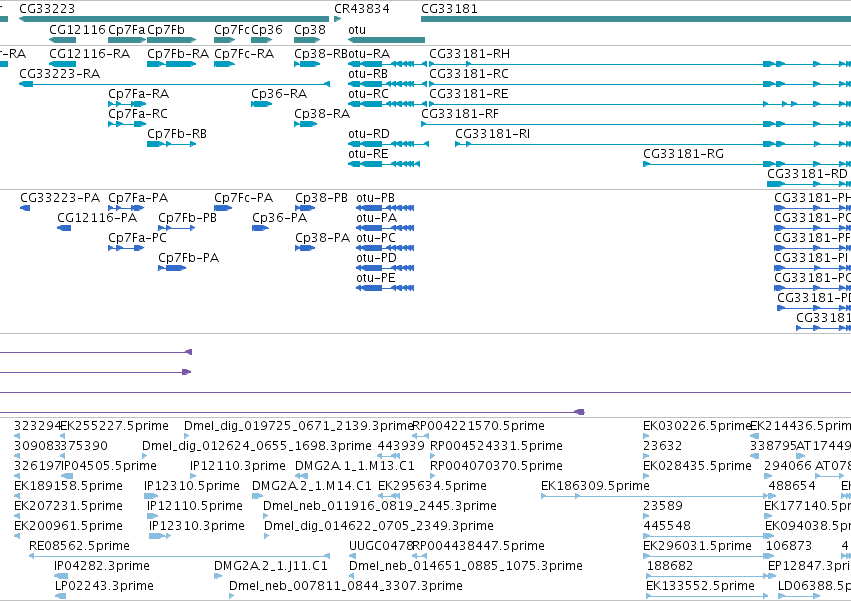Select protein CG12116-PA
Image resolution: width=851 pixels, height=601 pixels.
[x=64, y=228]
